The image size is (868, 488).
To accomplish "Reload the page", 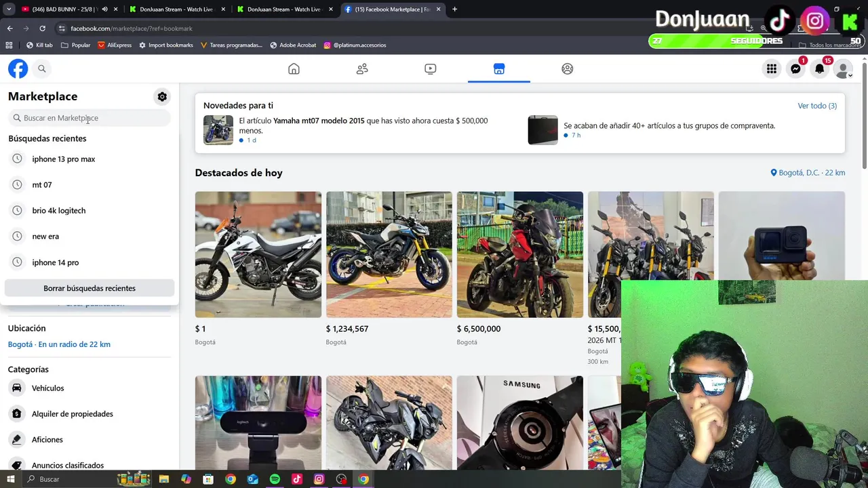I will click(x=42, y=28).
